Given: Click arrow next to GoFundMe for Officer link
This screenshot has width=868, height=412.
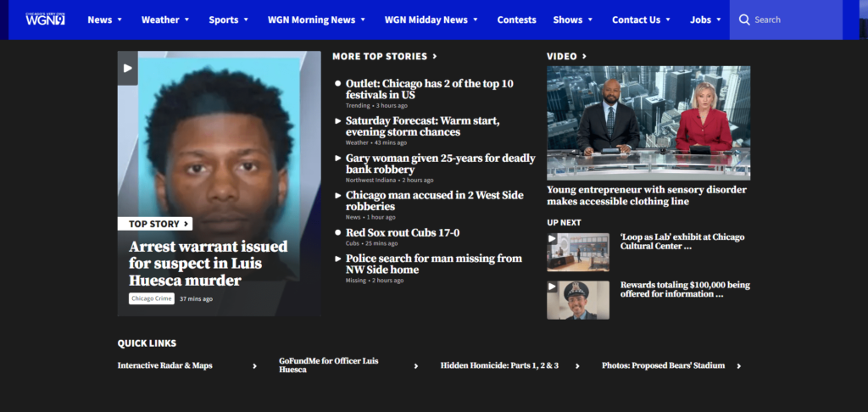Looking at the screenshot, I should [x=416, y=366].
